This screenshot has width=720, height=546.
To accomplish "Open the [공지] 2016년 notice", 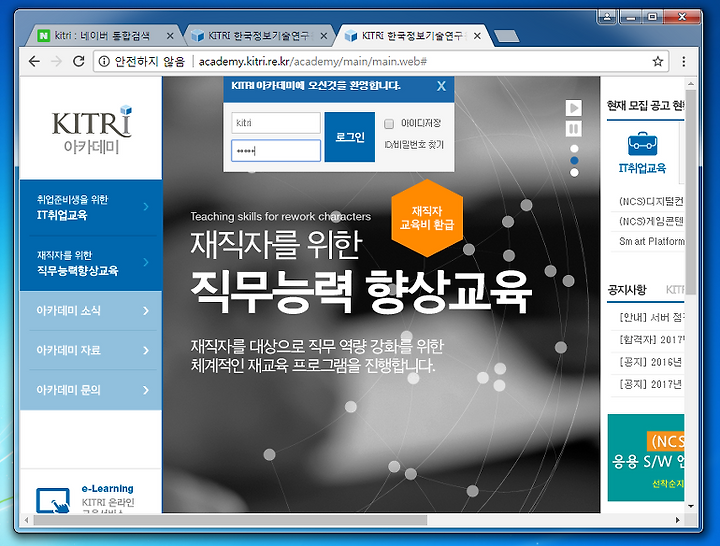I will pyautogui.click(x=651, y=362).
